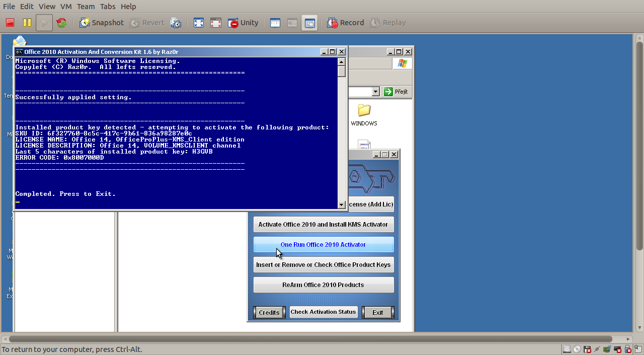
Task: Click the "Completed. Press to Exit." console line
Action: tap(65, 194)
